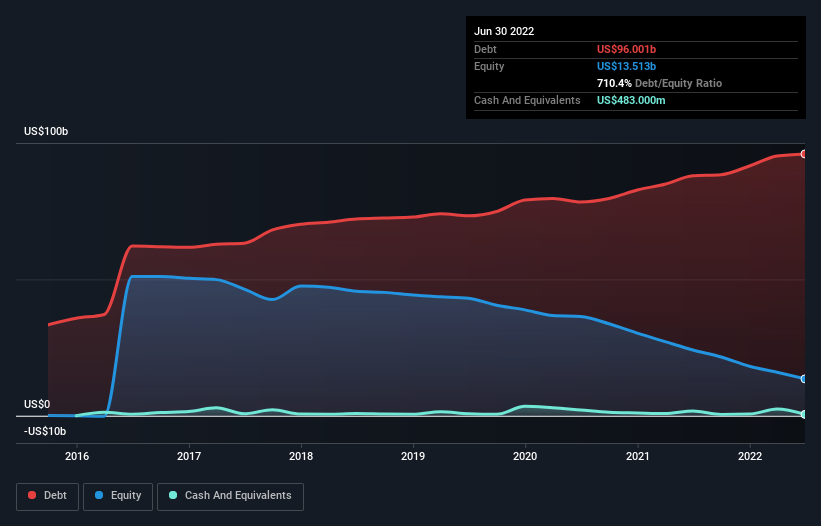Click the Debt row label in tooltip
This screenshot has width=821, height=526.
[485, 49]
